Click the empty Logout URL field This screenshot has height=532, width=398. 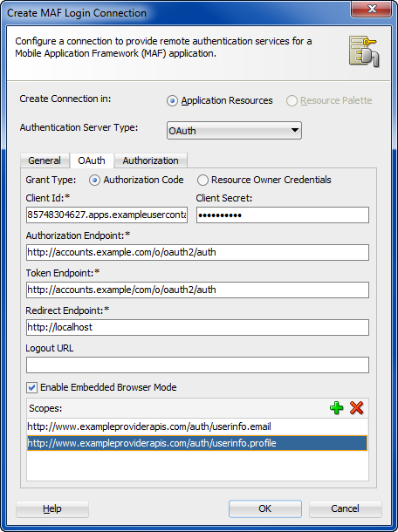point(197,365)
